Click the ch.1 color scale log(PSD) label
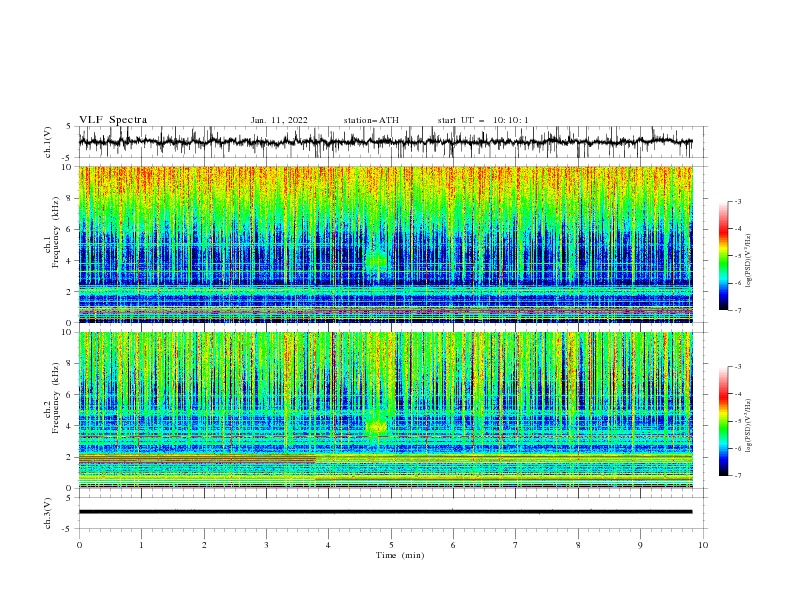The height and width of the screenshot is (612, 792). pos(749,261)
